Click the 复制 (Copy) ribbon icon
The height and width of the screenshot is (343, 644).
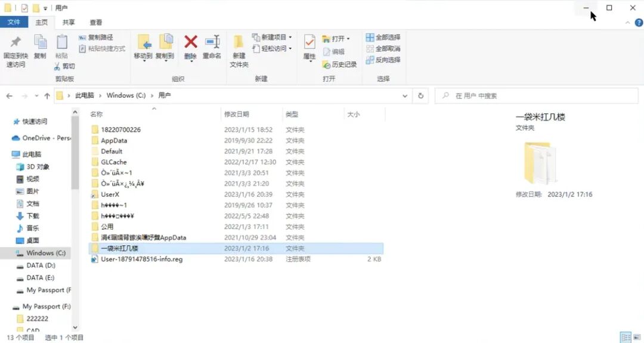pyautogui.click(x=41, y=42)
